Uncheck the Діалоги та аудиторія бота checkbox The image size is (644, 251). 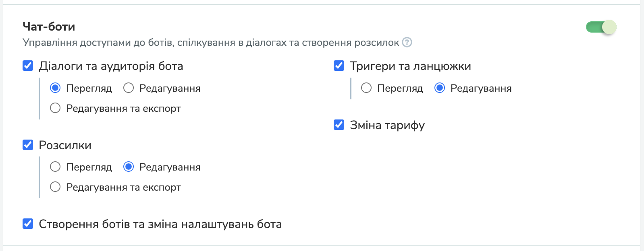(x=27, y=66)
